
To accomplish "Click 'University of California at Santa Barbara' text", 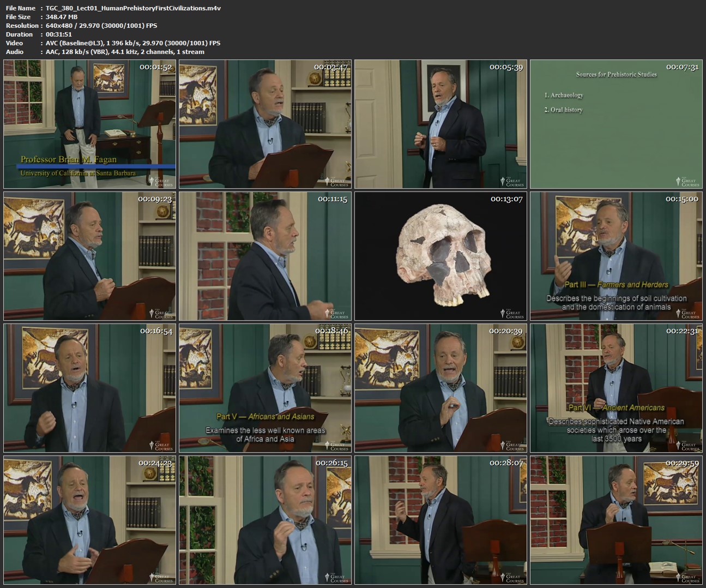I will [78, 173].
